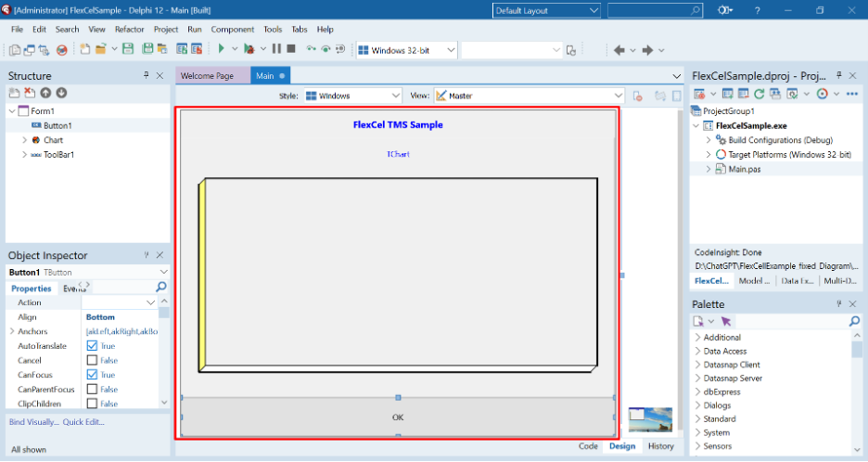Click the Step Over debug icon
The height and width of the screenshot is (462, 868).
(325, 49)
